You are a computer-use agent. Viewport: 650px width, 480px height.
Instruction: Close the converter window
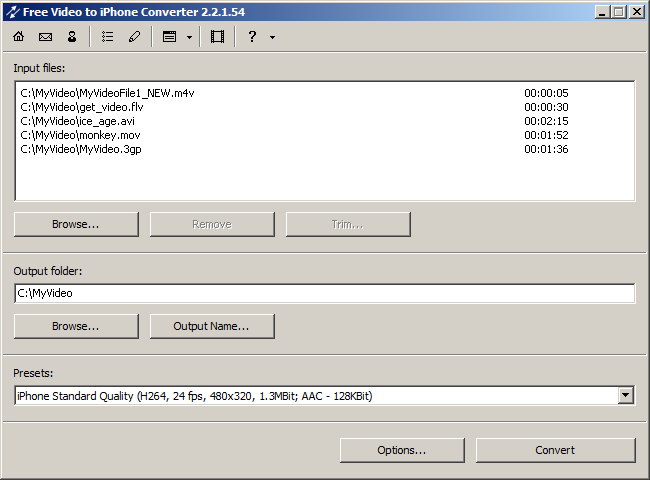click(x=637, y=12)
